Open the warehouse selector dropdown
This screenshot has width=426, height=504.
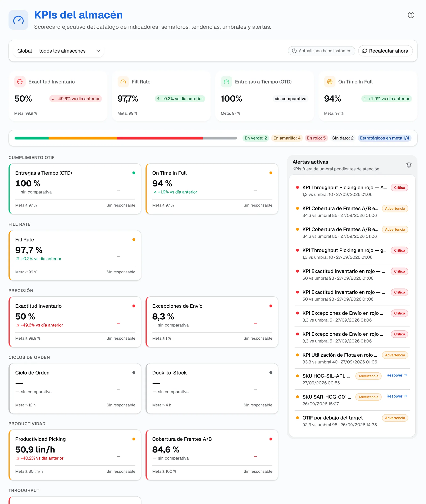coord(58,51)
